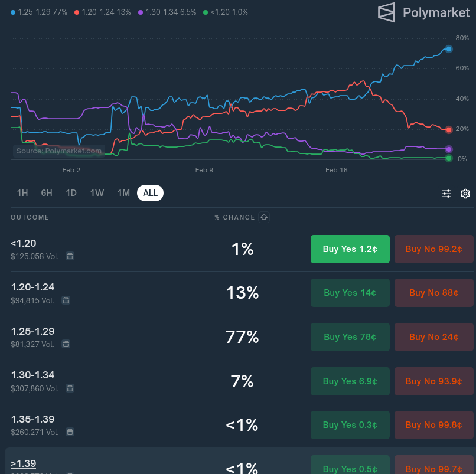The height and width of the screenshot is (474, 476).
Task: Select the 1D time range
Action: click(71, 193)
